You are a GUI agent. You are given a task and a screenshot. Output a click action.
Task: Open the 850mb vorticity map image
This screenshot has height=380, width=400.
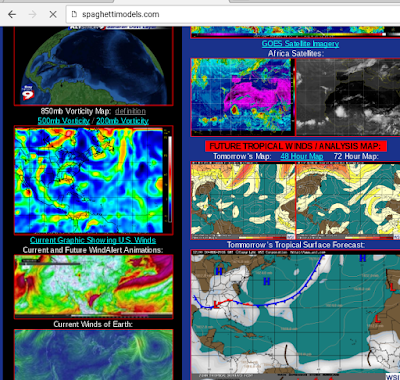pos(94,180)
